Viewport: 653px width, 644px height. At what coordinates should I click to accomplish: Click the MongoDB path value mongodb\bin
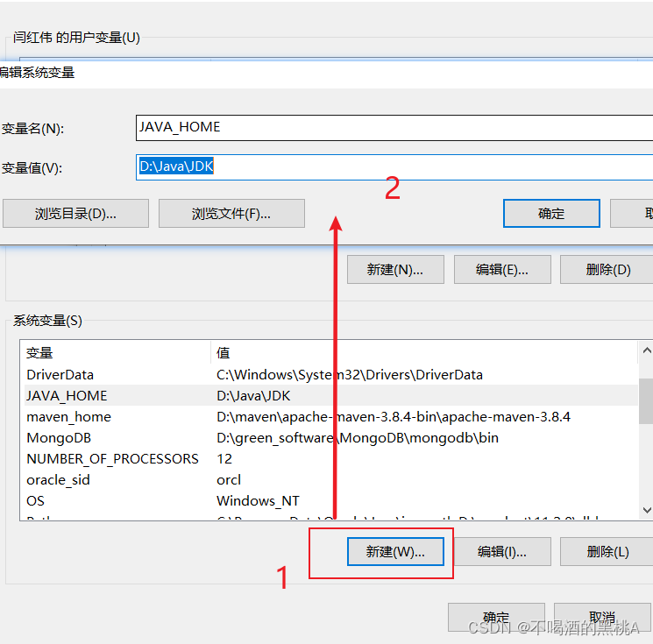tap(358, 437)
